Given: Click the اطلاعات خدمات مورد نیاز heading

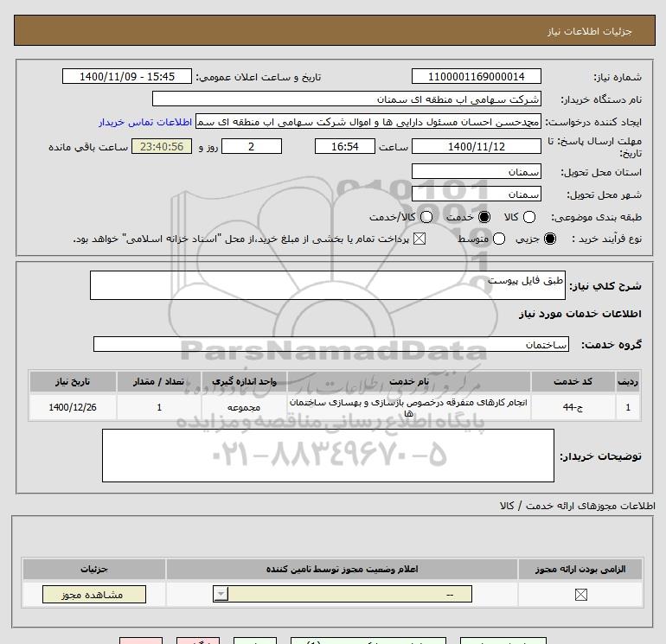Looking at the screenshot, I should pos(580,314).
